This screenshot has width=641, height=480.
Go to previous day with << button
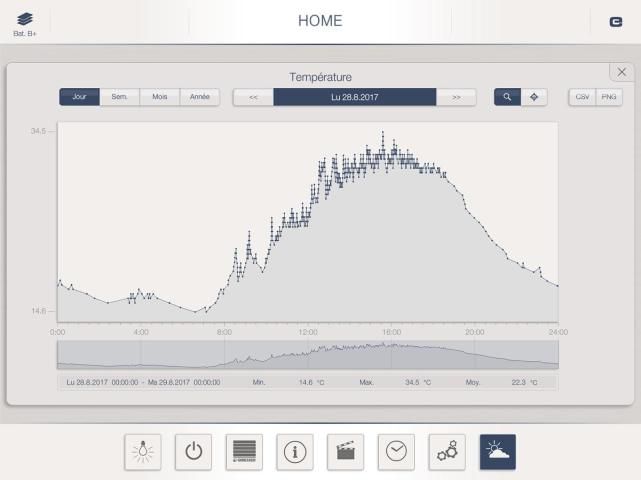(253, 97)
